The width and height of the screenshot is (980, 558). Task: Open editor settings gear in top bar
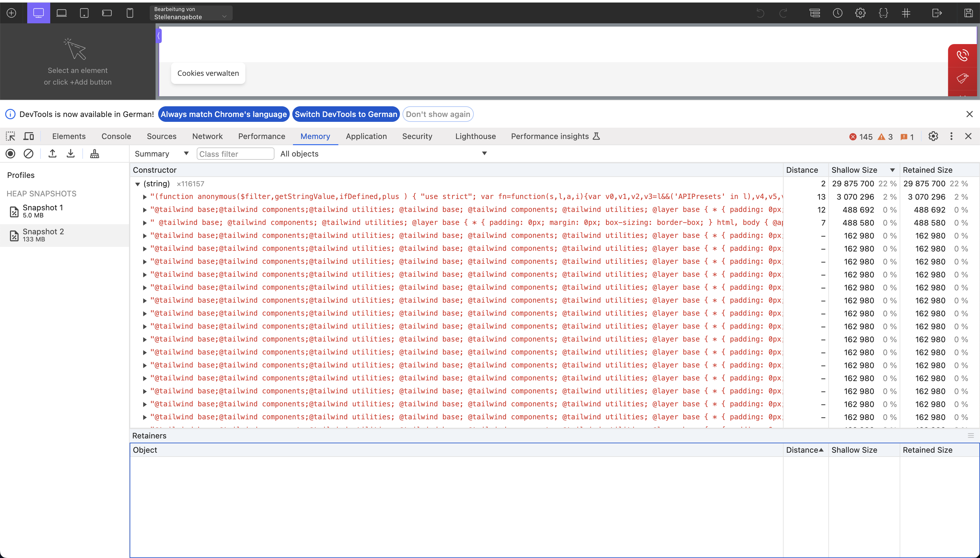tap(860, 13)
